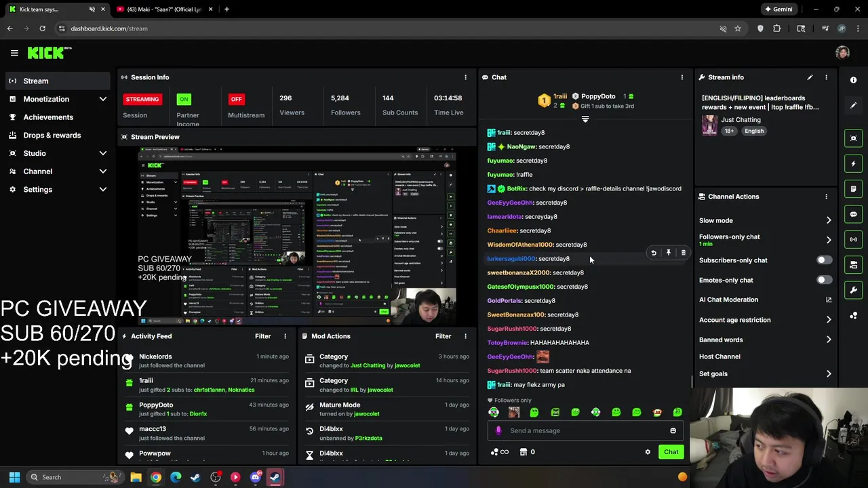
Task: Click the Stream Preview video thumbnail
Action: (297, 236)
